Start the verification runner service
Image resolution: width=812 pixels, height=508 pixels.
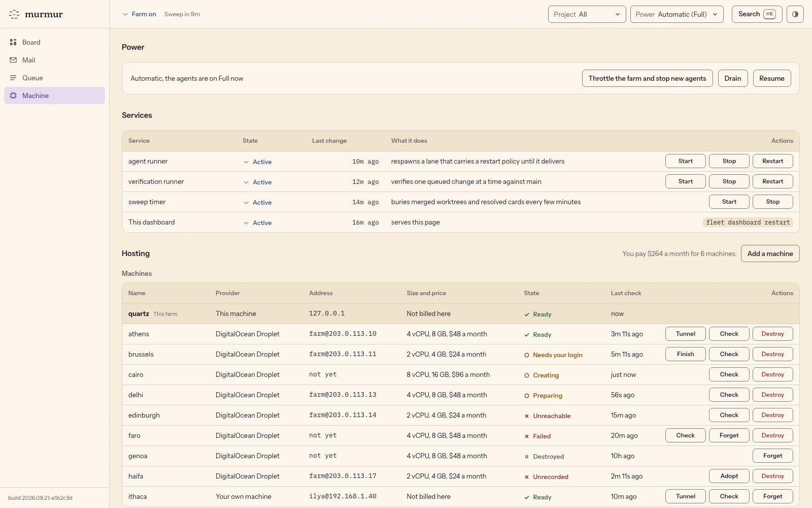(x=686, y=181)
